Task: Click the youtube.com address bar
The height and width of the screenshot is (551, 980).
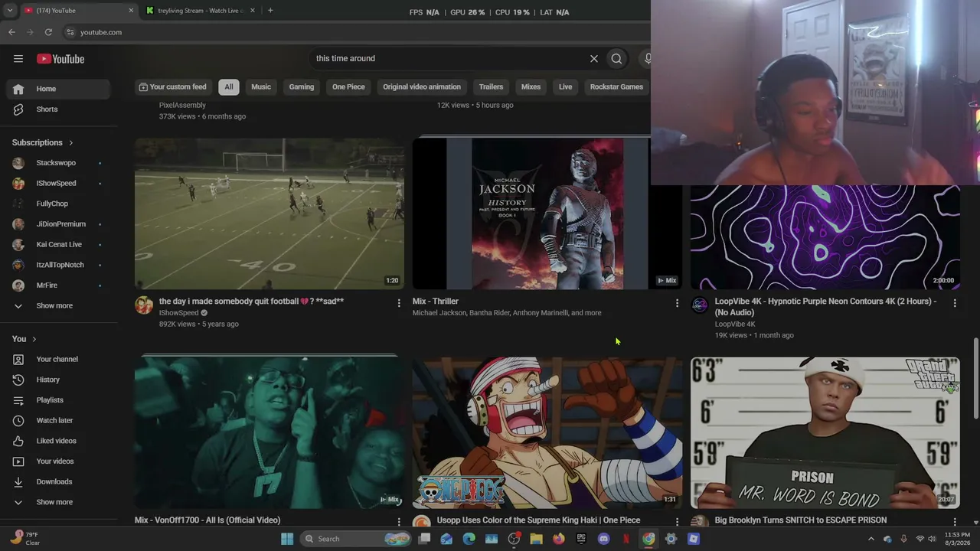Action: coord(352,32)
